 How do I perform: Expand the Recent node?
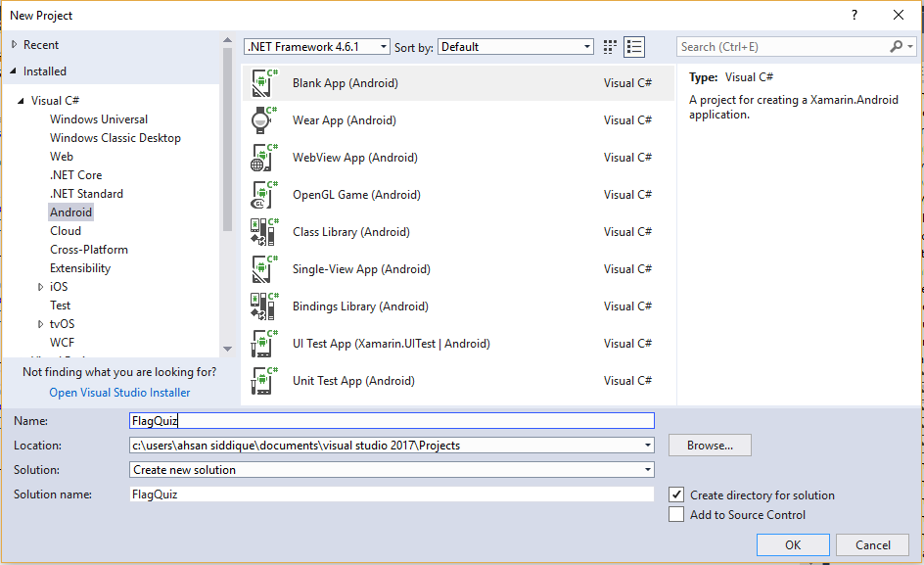coord(14,44)
